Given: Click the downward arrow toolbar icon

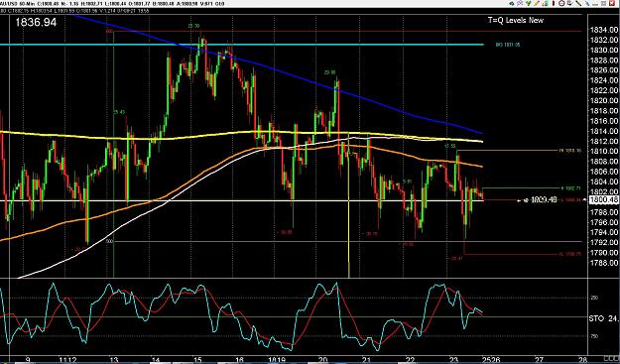Looking at the screenshot, I should 569,3.
